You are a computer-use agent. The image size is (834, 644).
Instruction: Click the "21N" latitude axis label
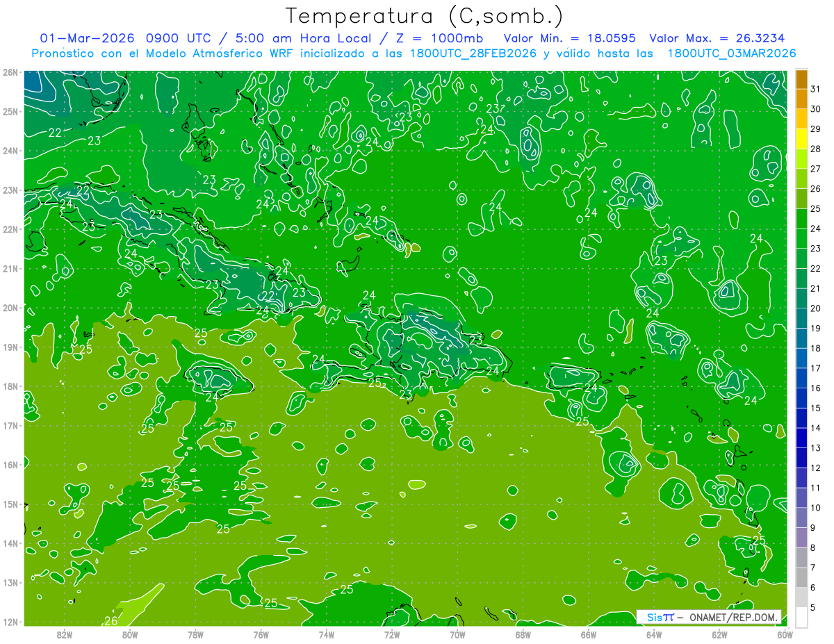pyautogui.click(x=10, y=268)
